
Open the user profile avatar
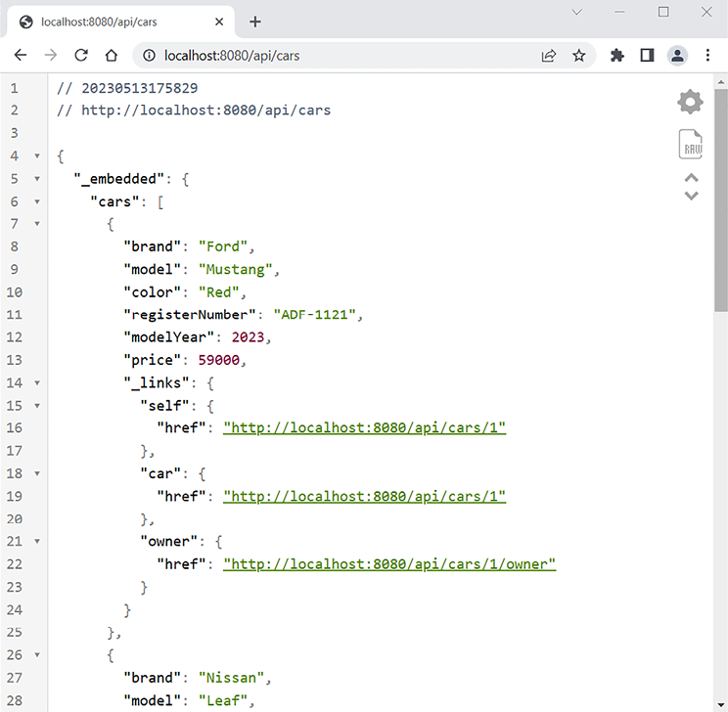tap(677, 56)
